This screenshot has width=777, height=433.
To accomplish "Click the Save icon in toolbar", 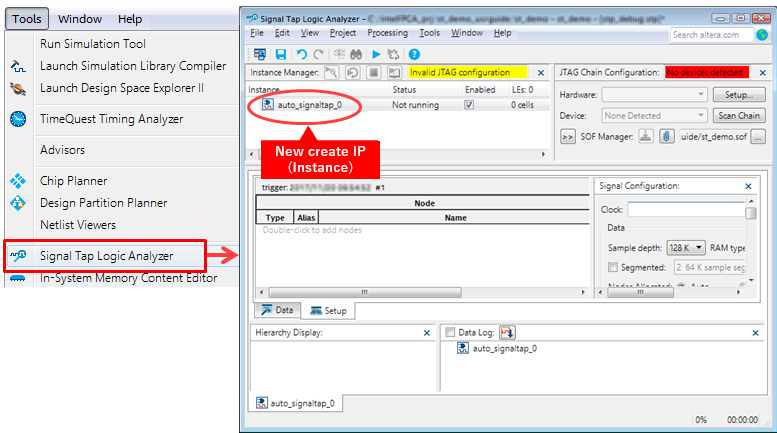I will (281, 54).
